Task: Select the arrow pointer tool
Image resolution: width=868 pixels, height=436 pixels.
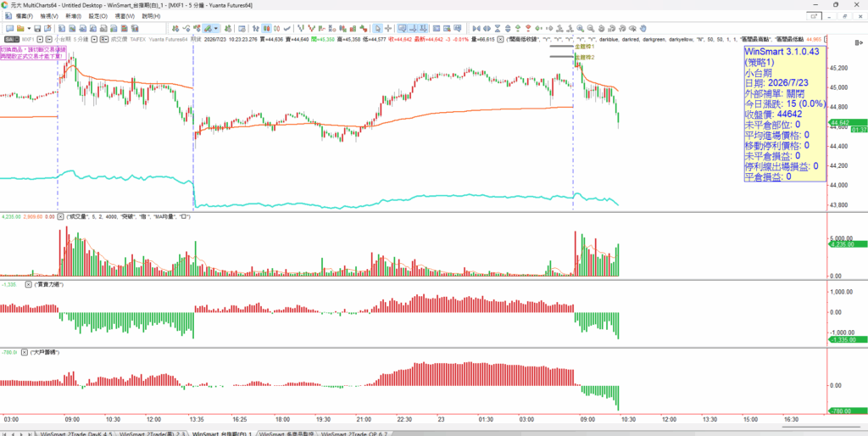Action: 377,28
